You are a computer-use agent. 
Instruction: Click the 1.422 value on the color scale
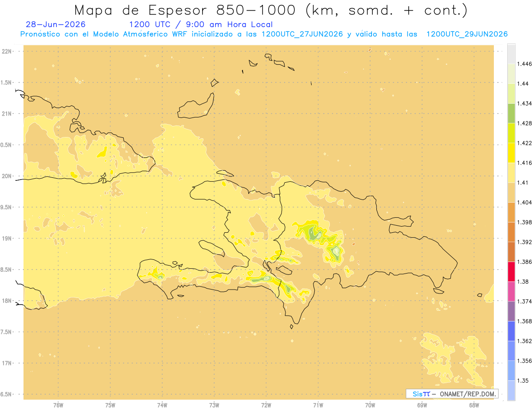pos(525,143)
